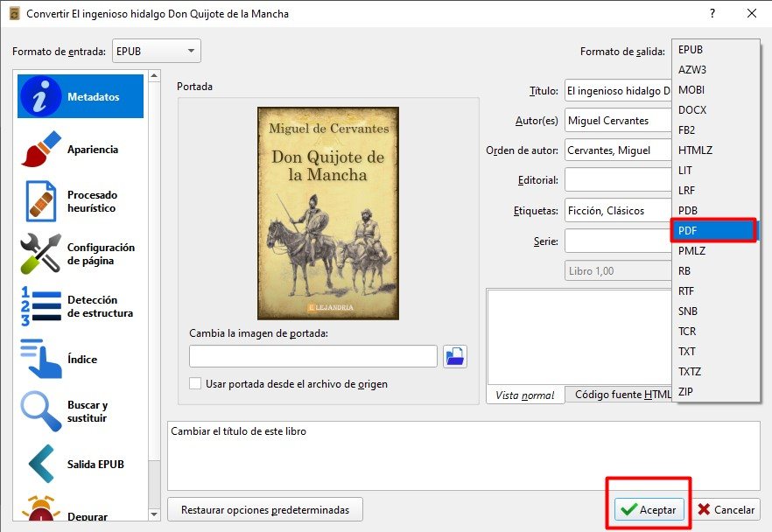The width and height of the screenshot is (772, 532).
Task: Enable Usar portada desde archivo de origen
Action: click(196, 383)
